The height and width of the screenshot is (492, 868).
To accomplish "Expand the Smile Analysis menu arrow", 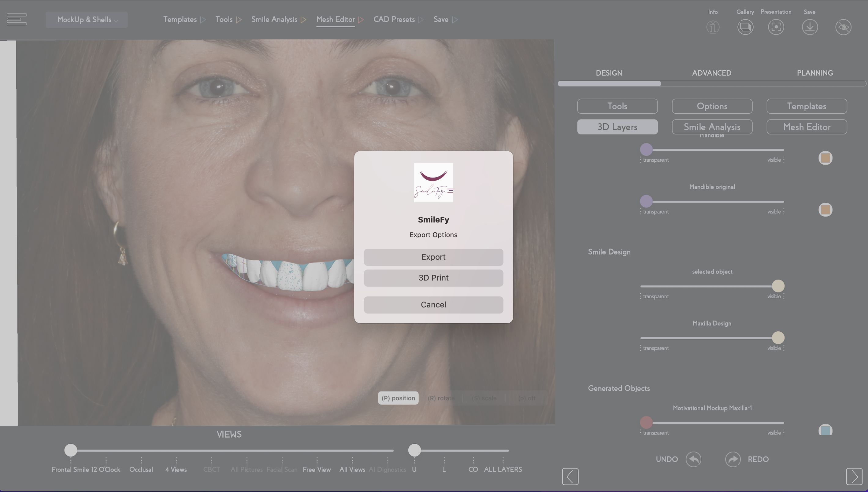I will pyautogui.click(x=303, y=19).
